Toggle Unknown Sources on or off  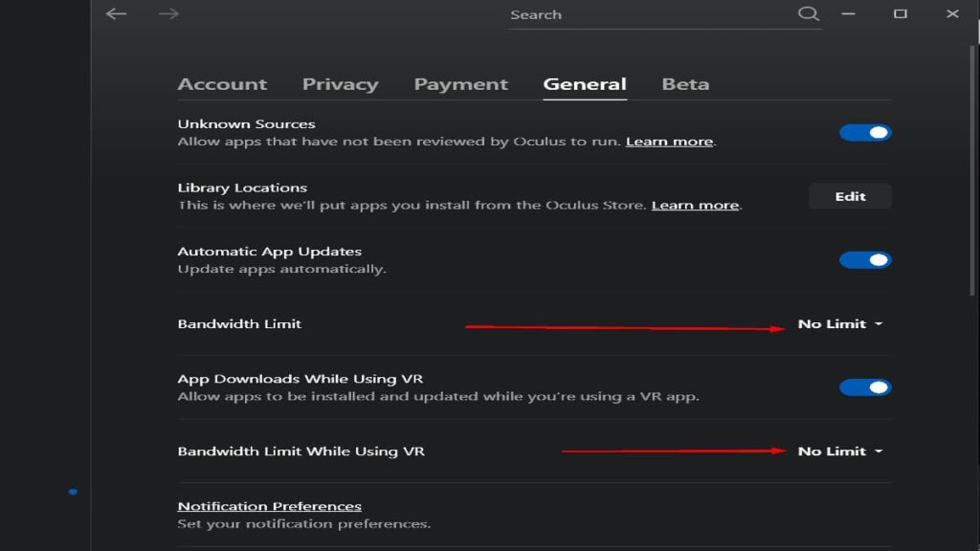[864, 132]
